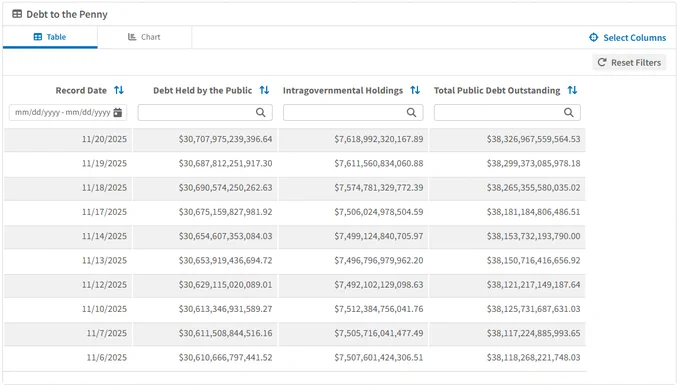Screen dimensions: 680x390
Task: Focus the Total Public Debt Outstanding filter box
Action: (507, 113)
